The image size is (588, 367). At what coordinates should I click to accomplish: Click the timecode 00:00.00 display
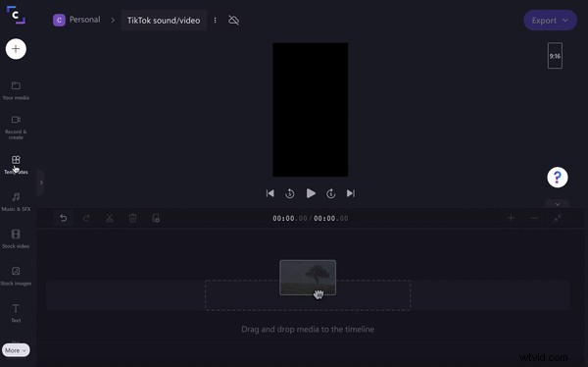click(x=310, y=218)
